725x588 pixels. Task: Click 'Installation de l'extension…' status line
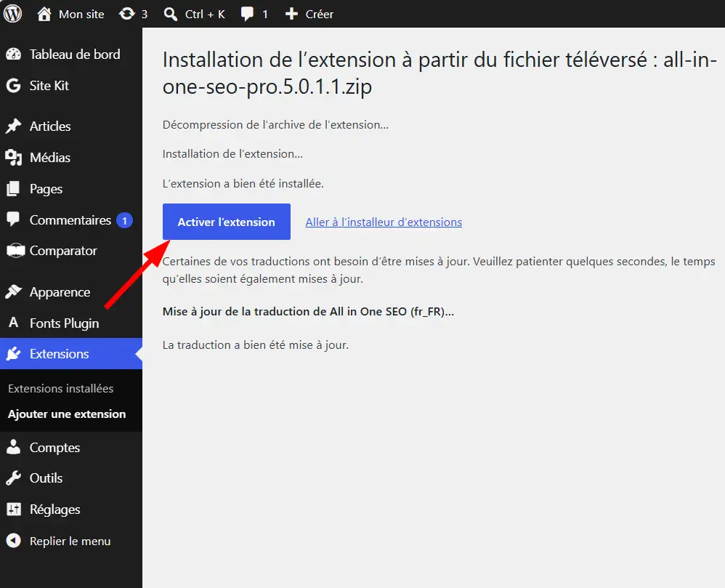[x=232, y=153]
